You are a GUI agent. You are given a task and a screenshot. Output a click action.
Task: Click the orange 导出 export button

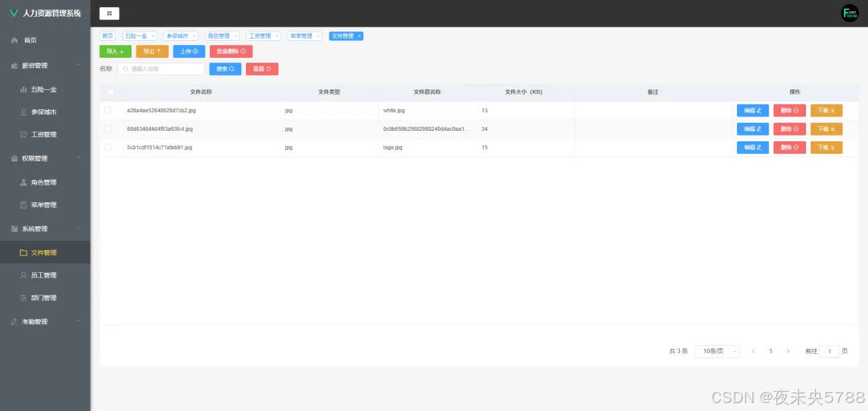click(x=152, y=51)
